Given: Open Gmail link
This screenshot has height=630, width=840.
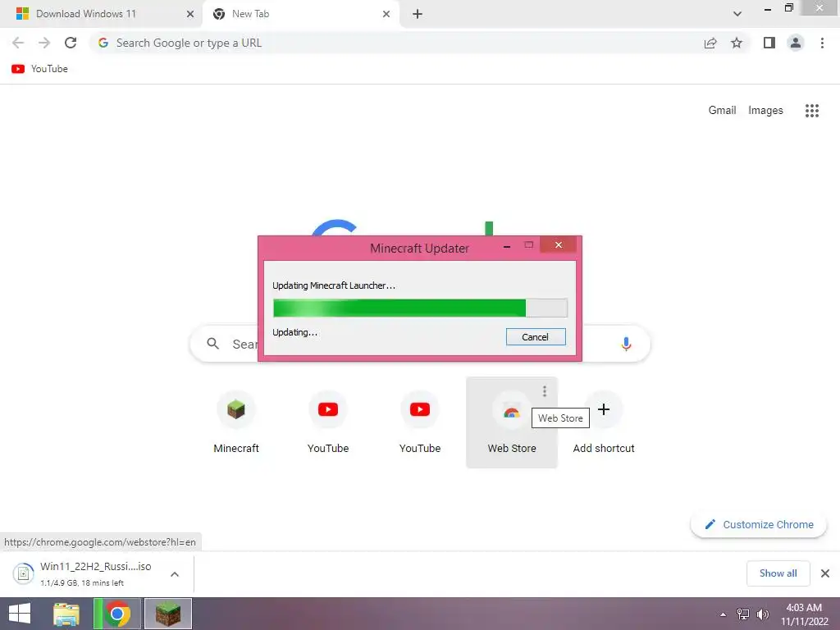Looking at the screenshot, I should point(722,111).
